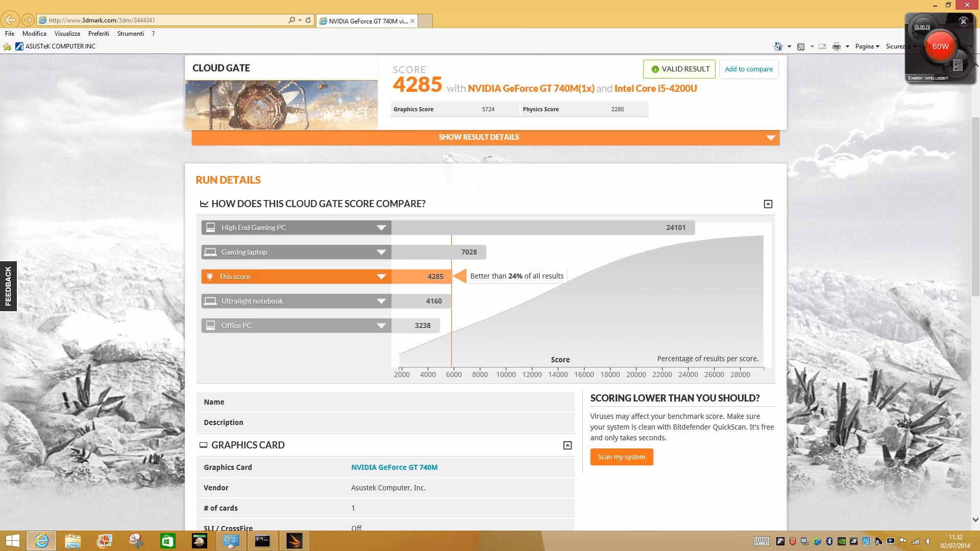The height and width of the screenshot is (551, 980).
Task: Open the Print options dropdown arrow
Action: (x=847, y=46)
